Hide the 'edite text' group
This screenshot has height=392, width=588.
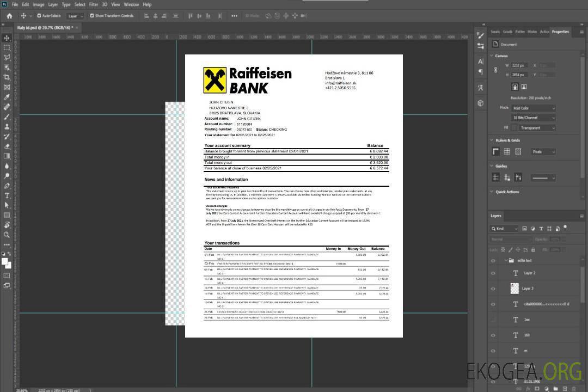click(493, 260)
